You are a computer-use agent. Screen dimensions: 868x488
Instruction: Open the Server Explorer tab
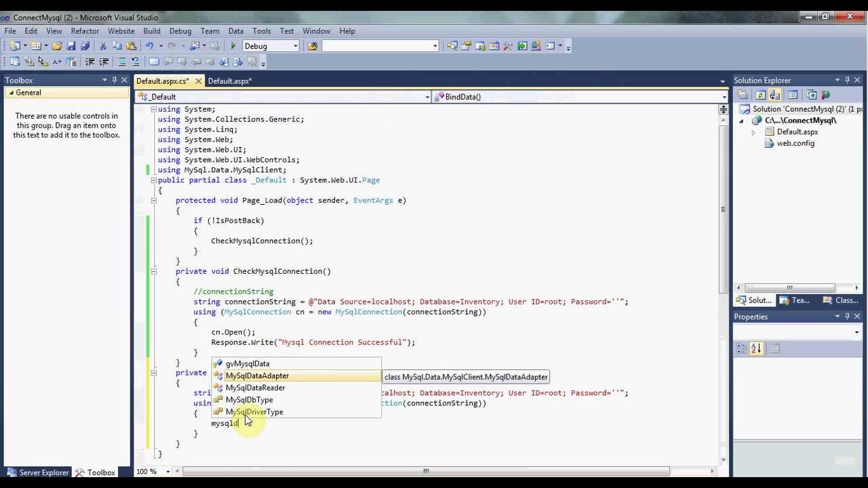click(x=37, y=472)
